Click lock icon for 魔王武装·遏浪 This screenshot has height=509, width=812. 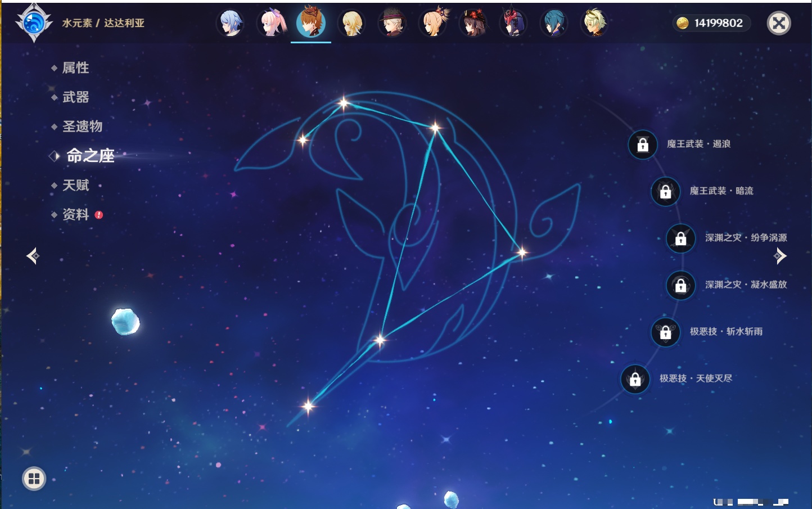643,145
